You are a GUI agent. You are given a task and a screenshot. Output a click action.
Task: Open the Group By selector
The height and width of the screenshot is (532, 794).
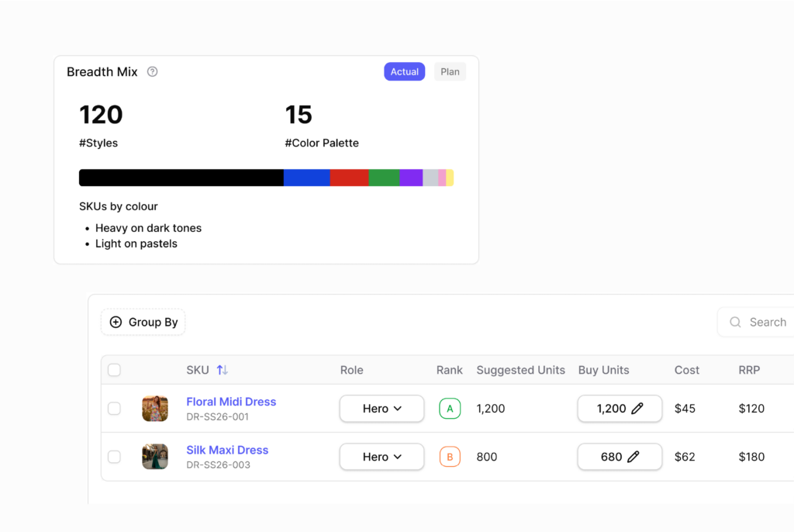143,322
